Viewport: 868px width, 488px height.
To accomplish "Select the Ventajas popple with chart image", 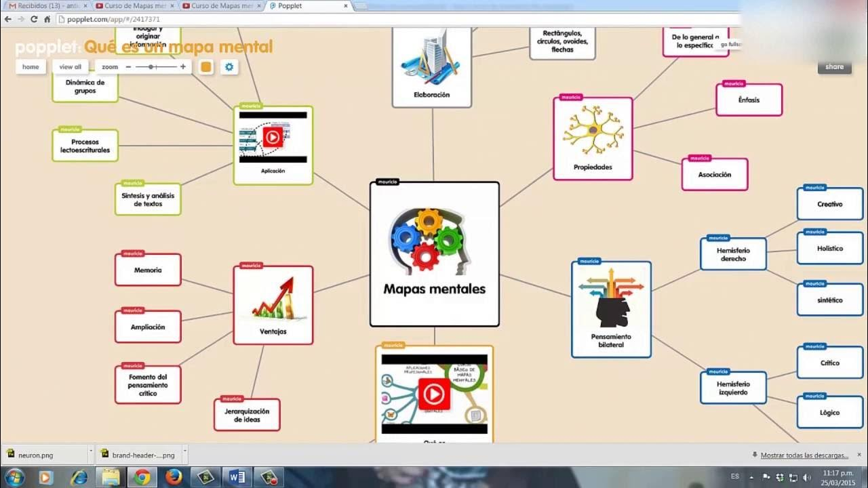I will click(x=273, y=305).
